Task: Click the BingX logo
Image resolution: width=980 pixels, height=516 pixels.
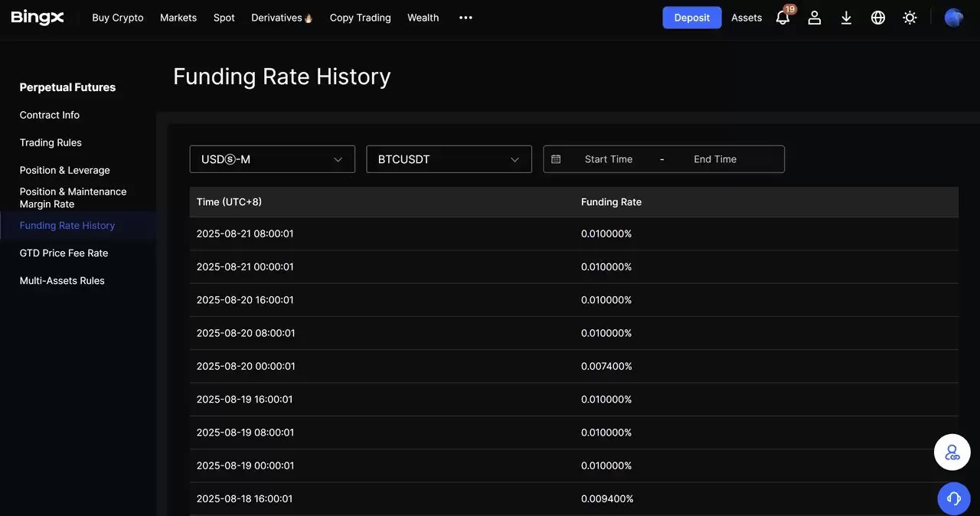Action: pyautogui.click(x=38, y=17)
